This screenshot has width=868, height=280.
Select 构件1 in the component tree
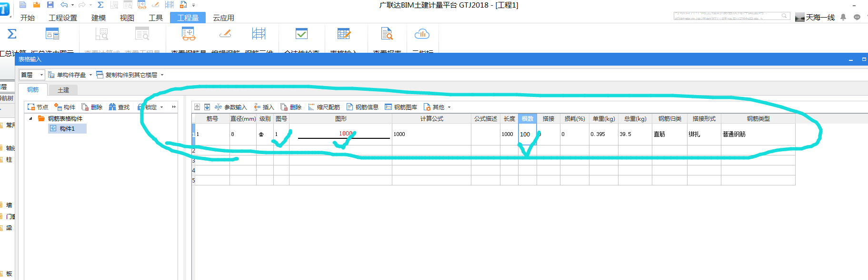pyautogui.click(x=67, y=128)
